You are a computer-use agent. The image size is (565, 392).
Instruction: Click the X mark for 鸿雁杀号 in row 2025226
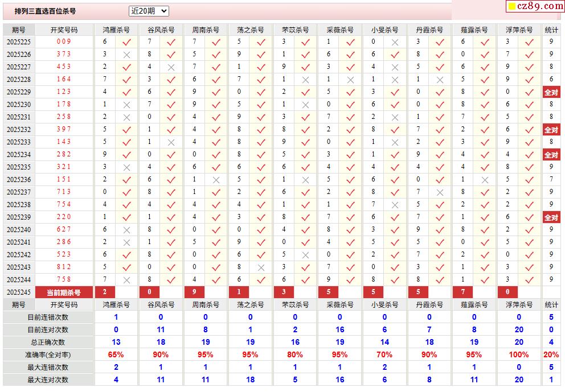126,55
